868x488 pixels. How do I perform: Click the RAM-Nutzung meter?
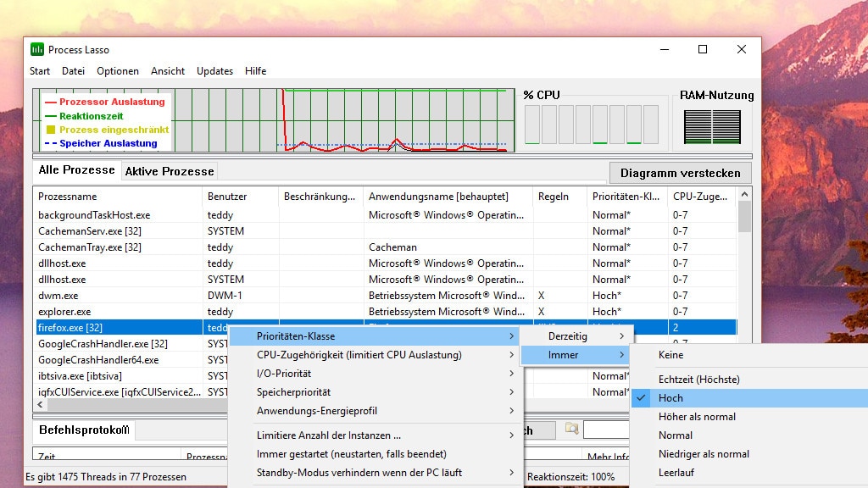tap(712, 127)
